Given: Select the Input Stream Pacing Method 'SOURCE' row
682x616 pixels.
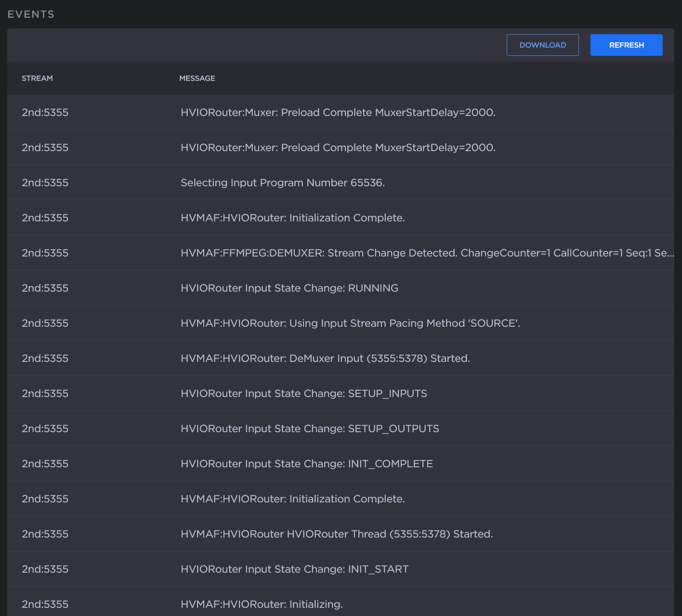Looking at the screenshot, I should click(350, 323).
